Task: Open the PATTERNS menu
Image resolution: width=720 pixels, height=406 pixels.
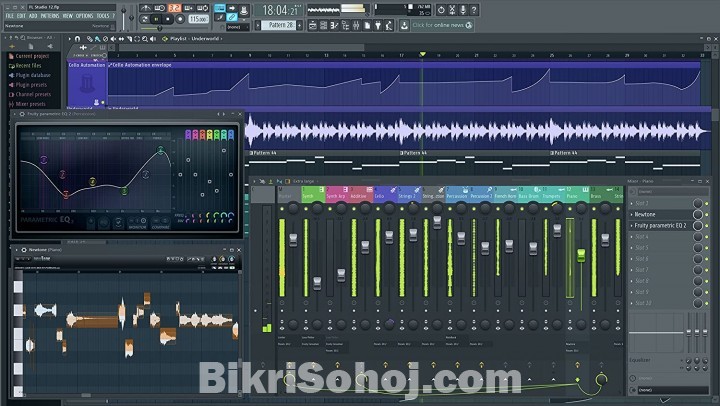Action: (x=49, y=16)
